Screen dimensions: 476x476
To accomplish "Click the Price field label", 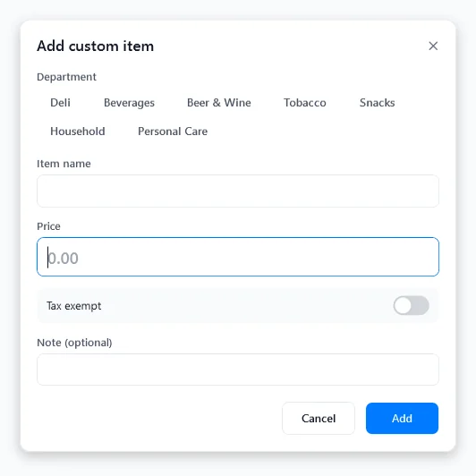I will [48, 226].
